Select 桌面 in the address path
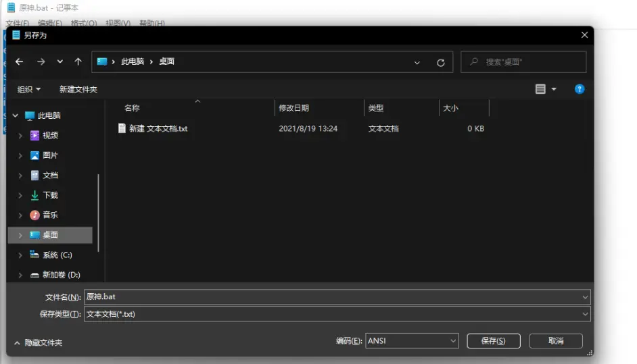Image resolution: width=637 pixels, height=364 pixels. pyautogui.click(x=166, y=61)
